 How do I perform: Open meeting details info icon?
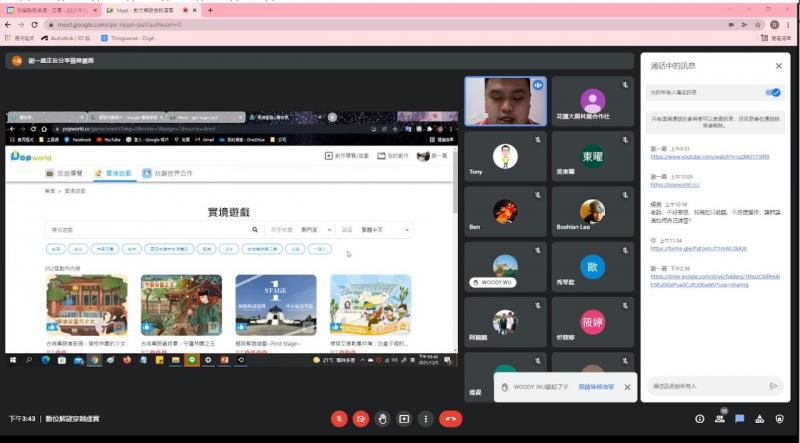[699, 419]
